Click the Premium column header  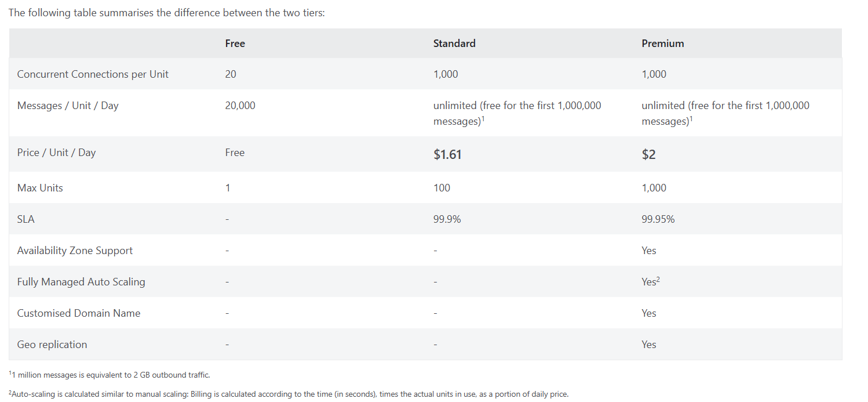pyautogui.click(x=662, y=44)
